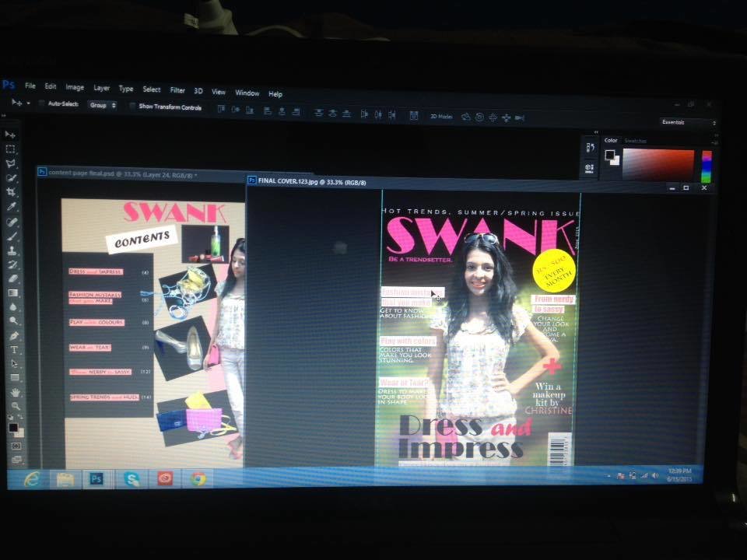Open the Image menu
Screen dimensions: 747x560
(75, 87)
